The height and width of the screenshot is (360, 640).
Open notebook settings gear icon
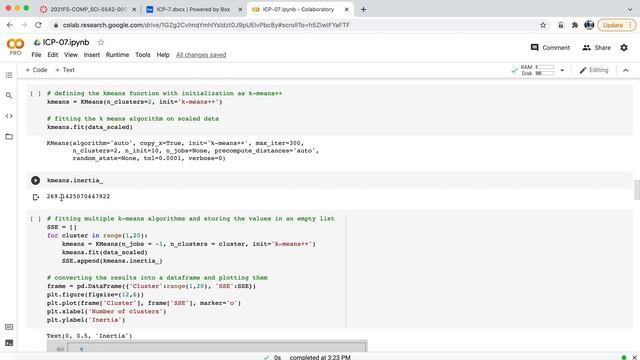624,47
